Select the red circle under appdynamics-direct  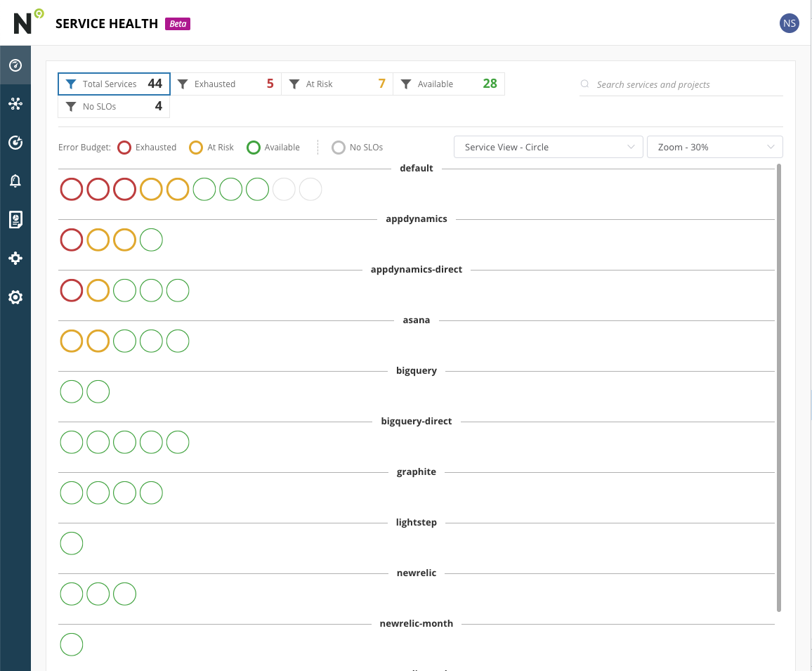pyautogui.click(x=72, y=291)
